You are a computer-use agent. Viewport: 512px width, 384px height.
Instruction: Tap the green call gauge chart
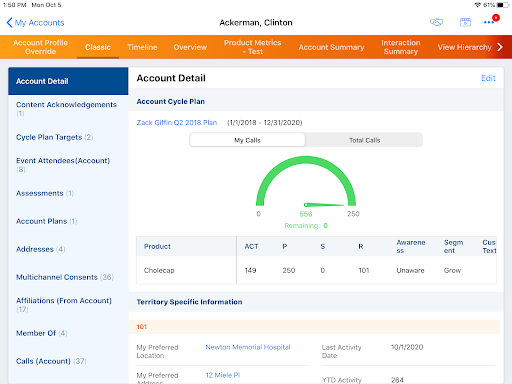[x=306, y=181]
